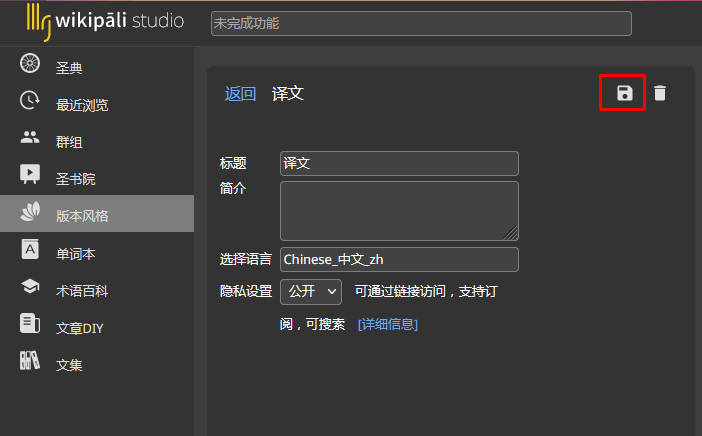This screenshot has height=436, width=702.
Task: Click the people icon beside 群组
Action: pos(30,137)
